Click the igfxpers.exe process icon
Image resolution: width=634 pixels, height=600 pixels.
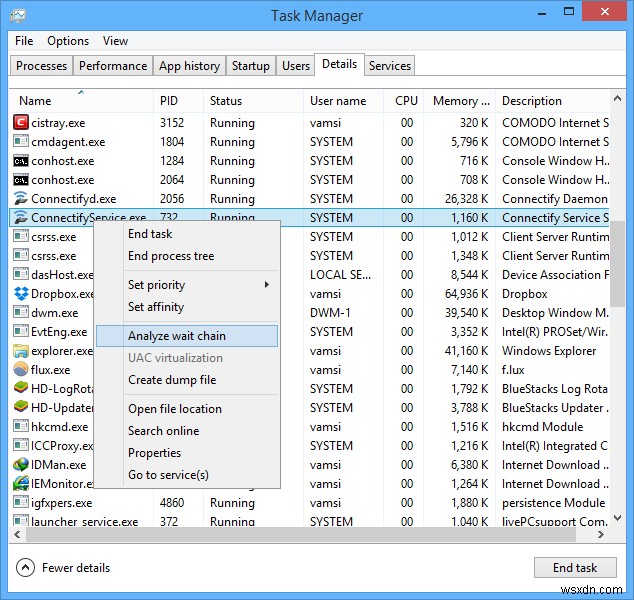tap(21, 503)
